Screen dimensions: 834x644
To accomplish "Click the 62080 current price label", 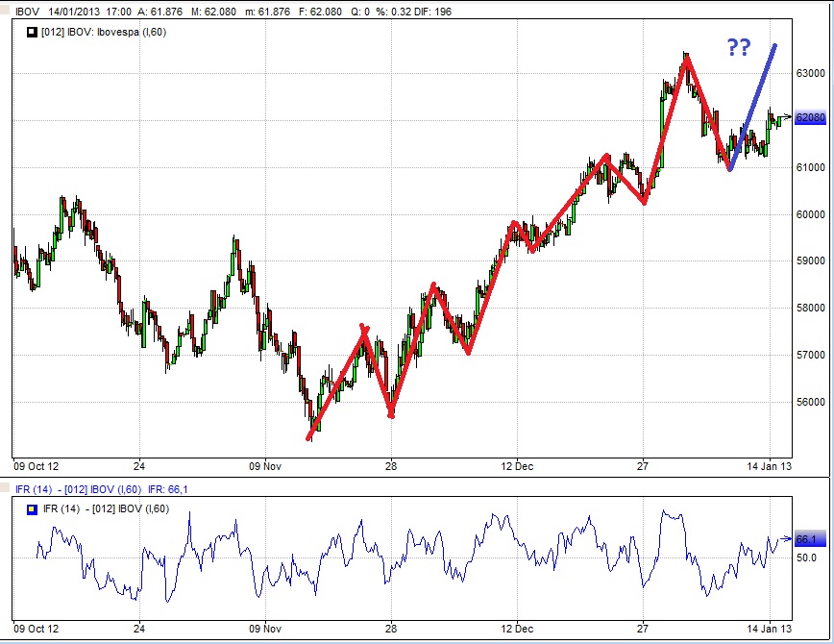I will point(810,118).
